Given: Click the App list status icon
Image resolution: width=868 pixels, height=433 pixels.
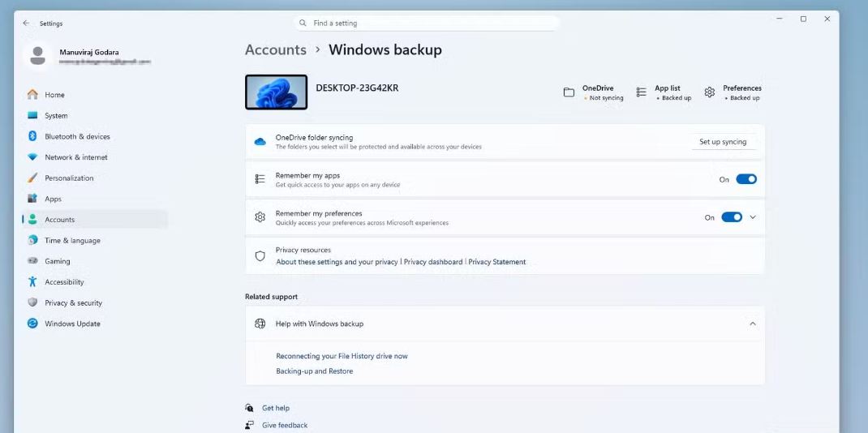Looking at the screenshot, I should click(x=641, y=92).
